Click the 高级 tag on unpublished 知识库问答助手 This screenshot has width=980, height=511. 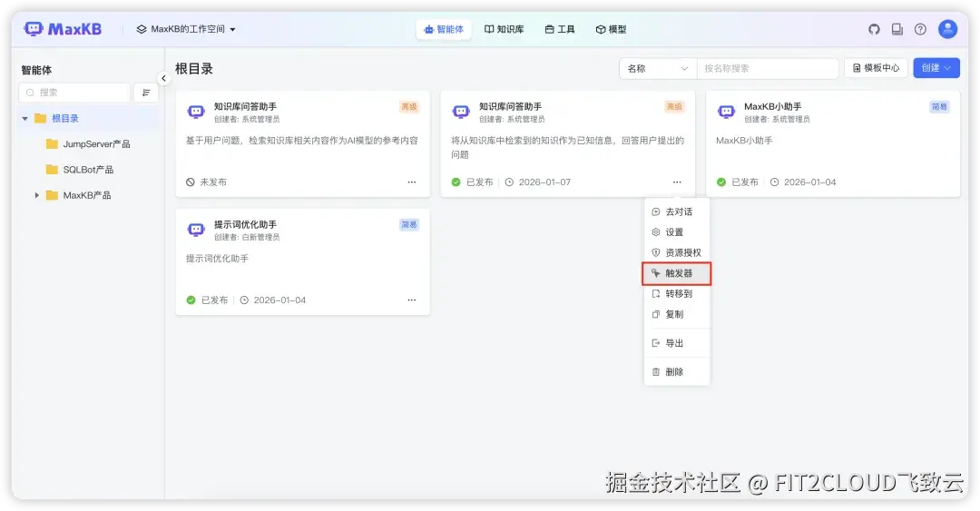(x=408, y=107)
